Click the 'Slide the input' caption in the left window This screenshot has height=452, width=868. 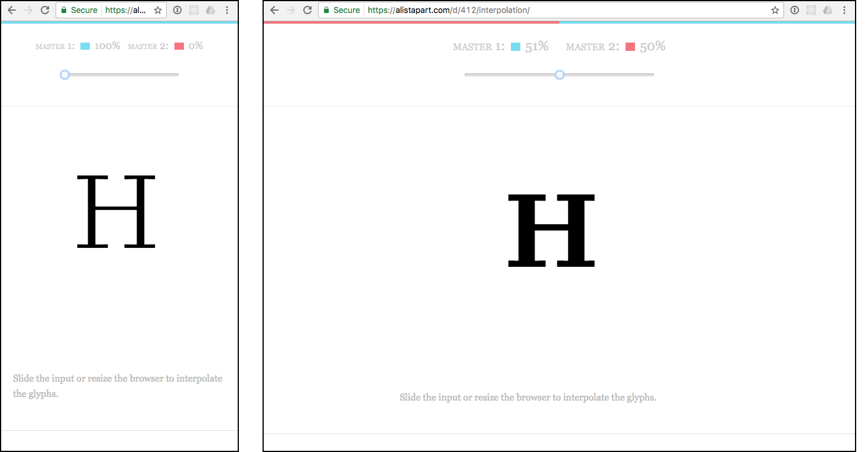118,386
